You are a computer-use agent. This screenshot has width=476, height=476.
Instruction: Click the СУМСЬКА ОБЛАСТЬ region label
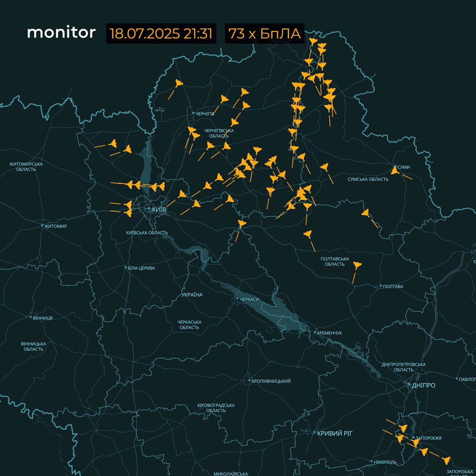coord(368,179)
